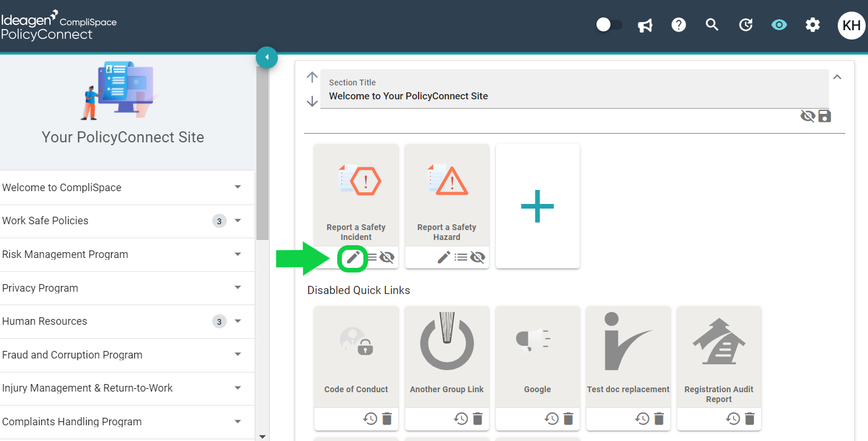Expand Welcome to CompliSpace menu arrow
Screen dimensions: 868x441
[237, 187]
